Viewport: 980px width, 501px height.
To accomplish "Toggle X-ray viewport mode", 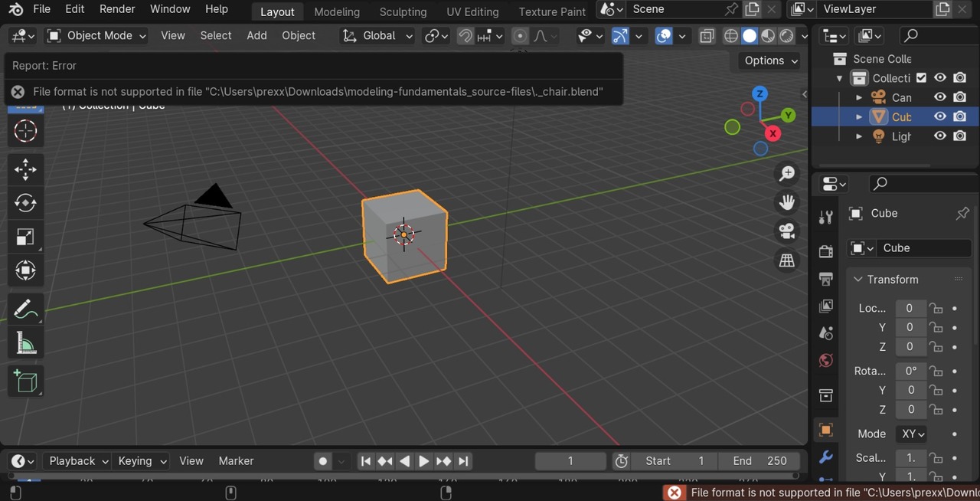I will [x=707, y=35].
